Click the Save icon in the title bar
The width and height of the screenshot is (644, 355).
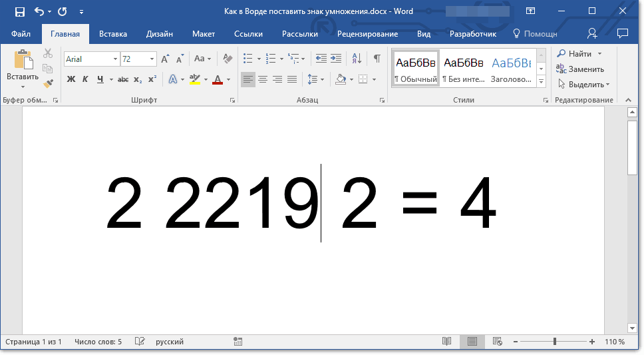coord(19,11)
